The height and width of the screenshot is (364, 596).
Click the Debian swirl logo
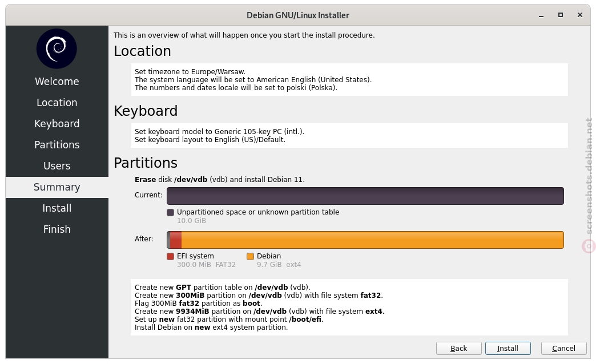point(57,48)
